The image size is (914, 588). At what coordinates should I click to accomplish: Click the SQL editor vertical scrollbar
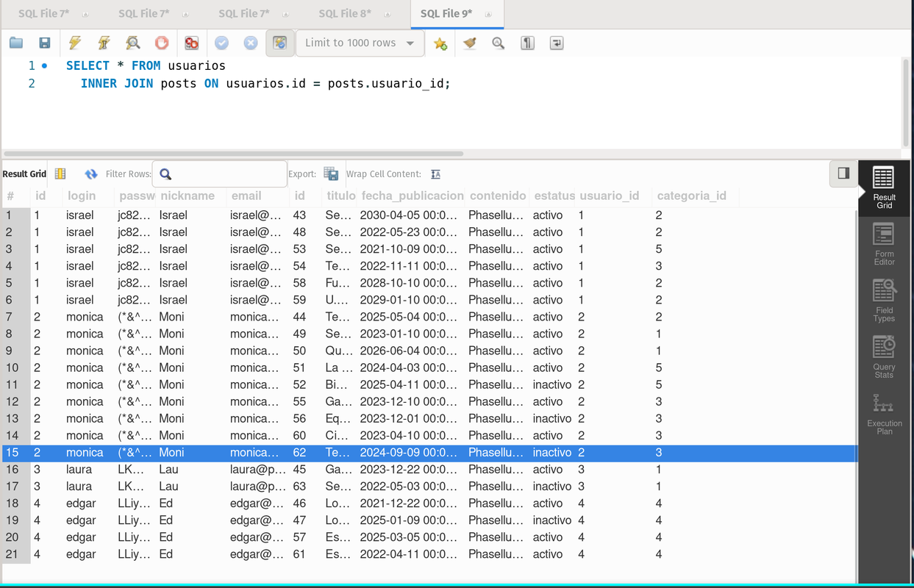point(905,103)
